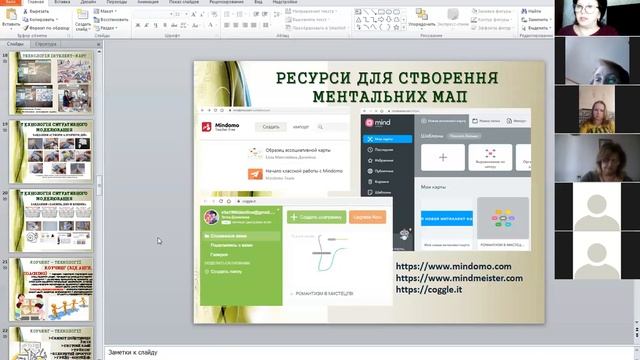Open the Контур фигуры shape outline dropdown
The height and width of the screenshot is (360, 640).
(491, 20)
